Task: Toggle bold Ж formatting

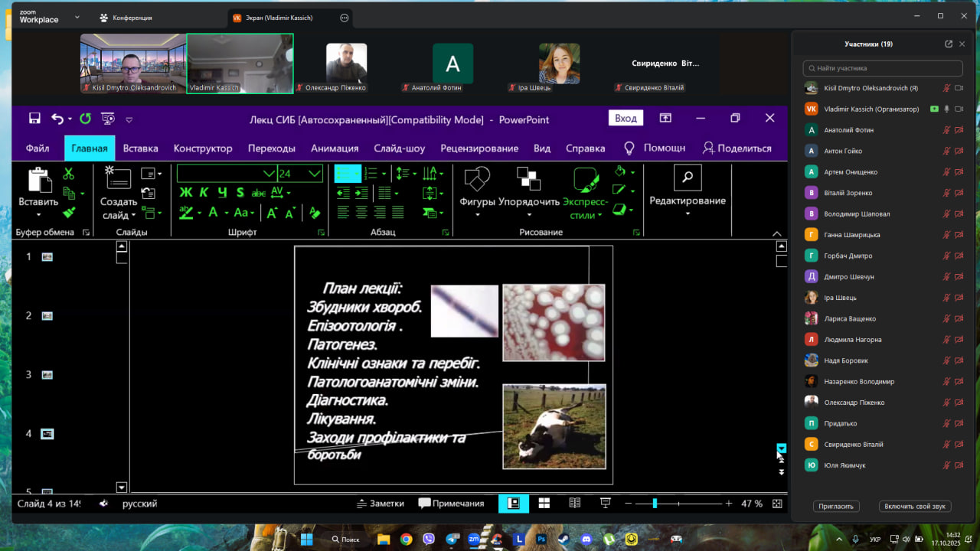Action: 185,193
